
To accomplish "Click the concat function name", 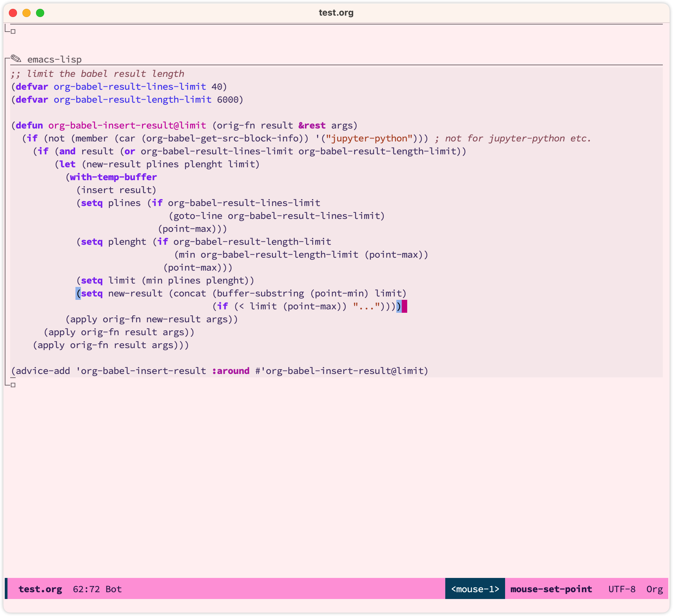I will click(190, 293).
